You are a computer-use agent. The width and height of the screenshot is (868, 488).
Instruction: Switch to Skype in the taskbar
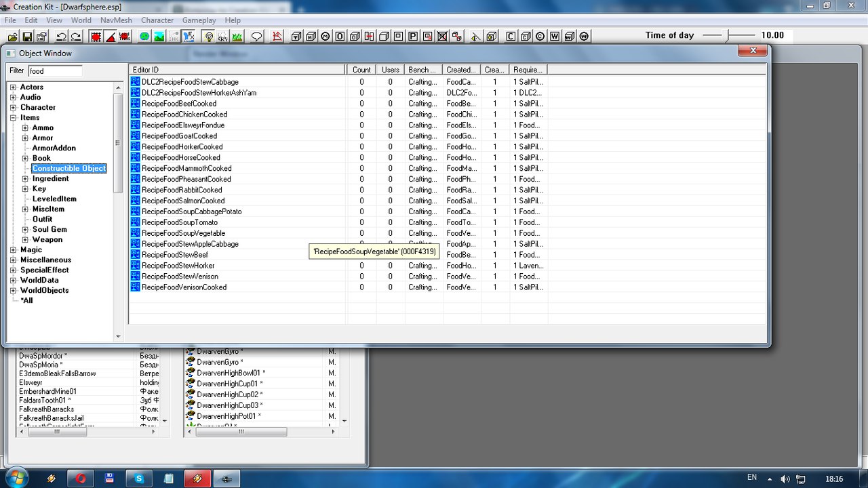pyautogui.click(x=139, y=478)
